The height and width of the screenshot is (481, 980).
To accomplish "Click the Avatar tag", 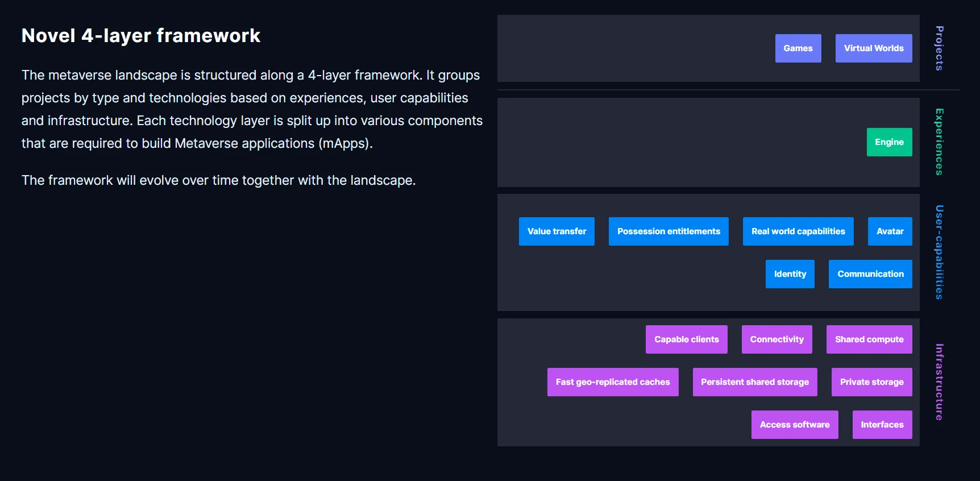I will [x=890, y=231].
